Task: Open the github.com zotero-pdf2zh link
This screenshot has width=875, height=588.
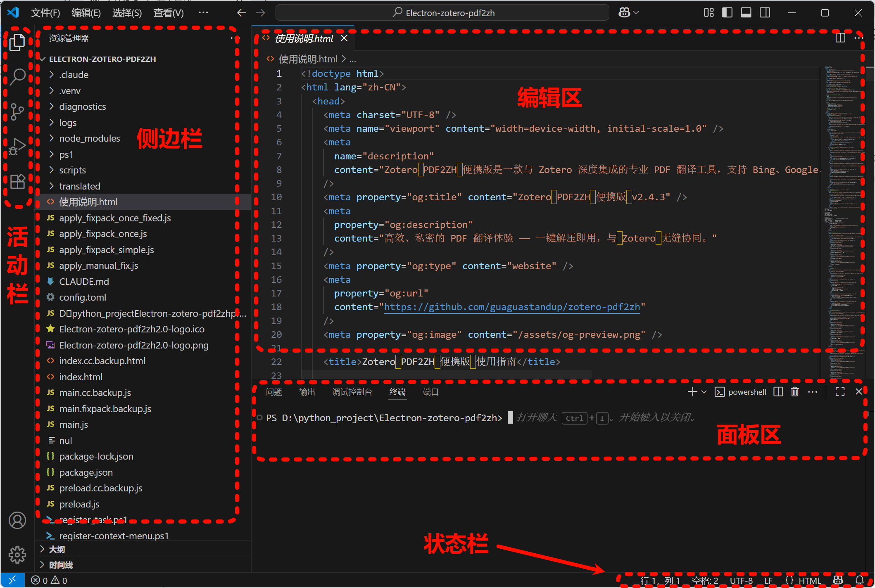Action: click(512, 307)
